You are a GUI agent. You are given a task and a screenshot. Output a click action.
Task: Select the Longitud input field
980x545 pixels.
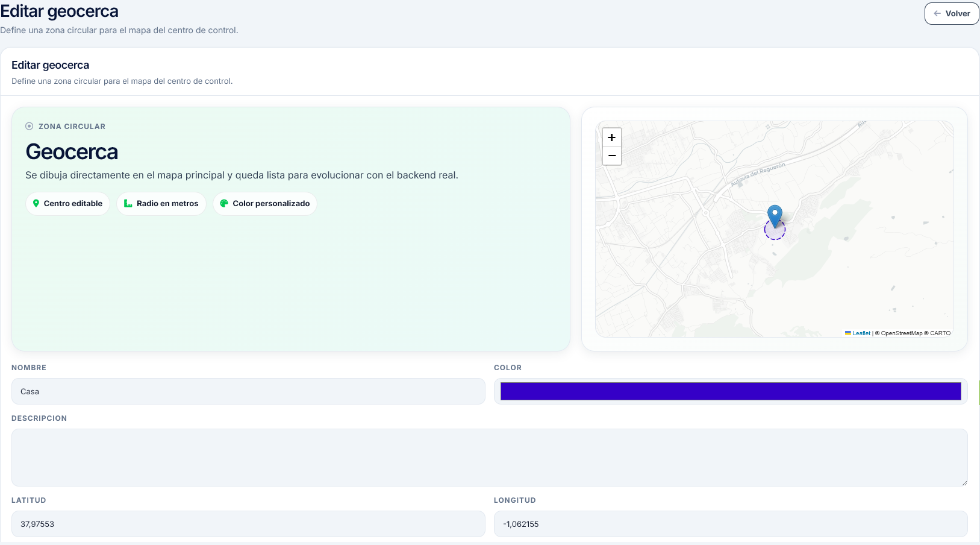[730, 524]
